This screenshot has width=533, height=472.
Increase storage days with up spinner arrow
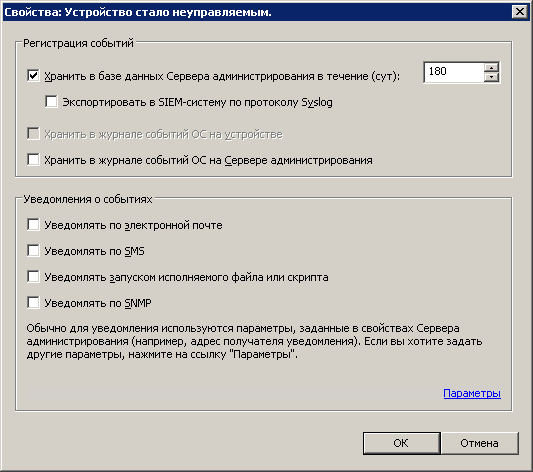[x=491, y=67]
